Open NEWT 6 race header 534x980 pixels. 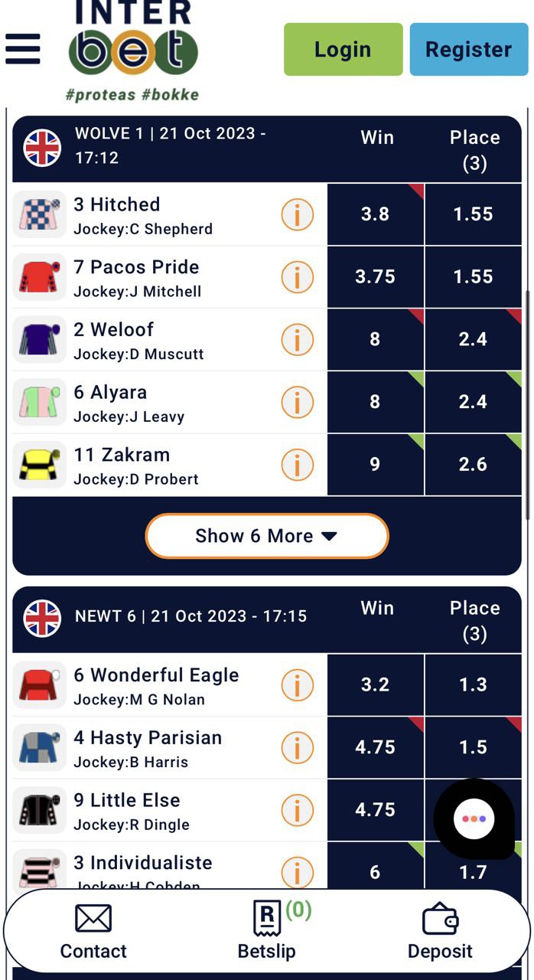[190, 616]
